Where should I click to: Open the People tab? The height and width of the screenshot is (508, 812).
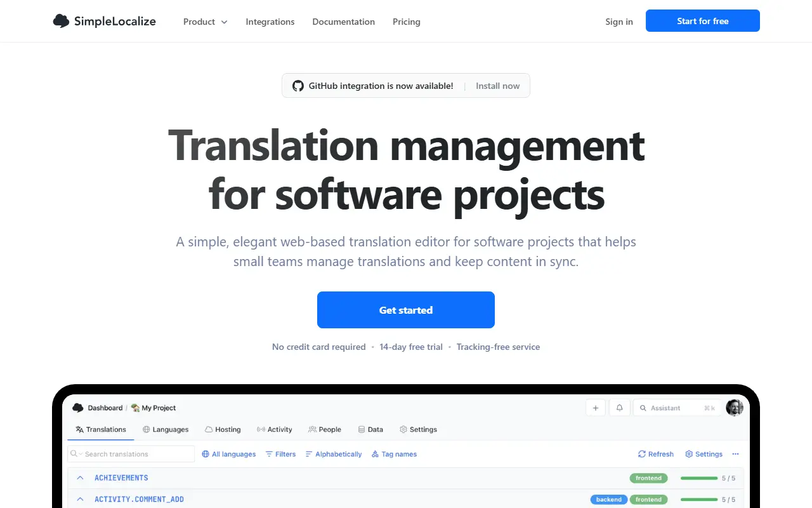click(325, 429)
